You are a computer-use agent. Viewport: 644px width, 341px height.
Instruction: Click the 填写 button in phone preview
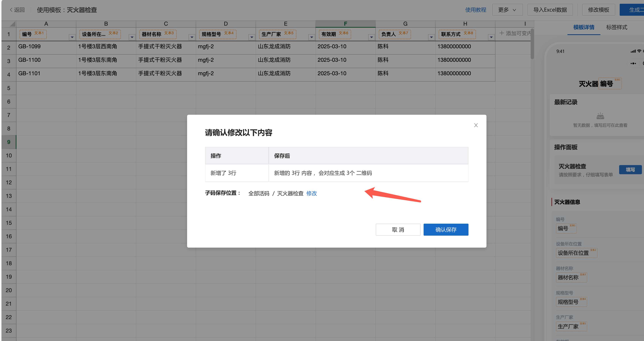pyautogui.click(x=630, y=170)
